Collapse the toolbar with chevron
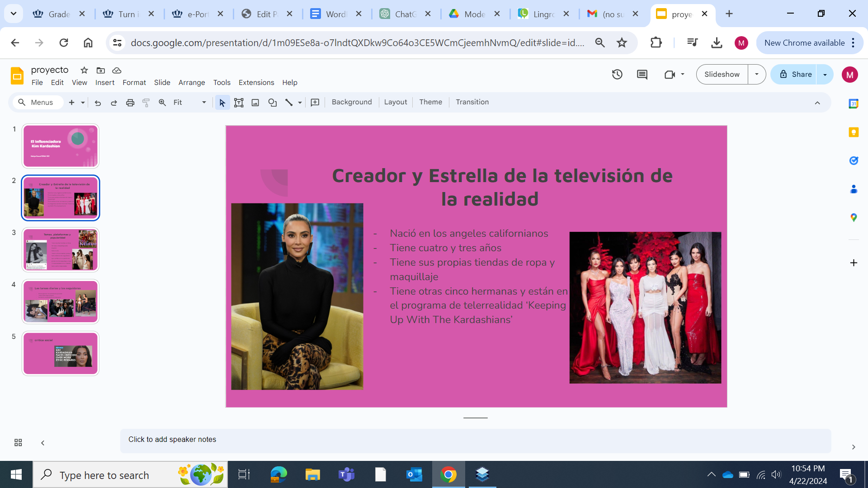Image resolution: width=868 pixels, height=488 pixels. (817, 103)
